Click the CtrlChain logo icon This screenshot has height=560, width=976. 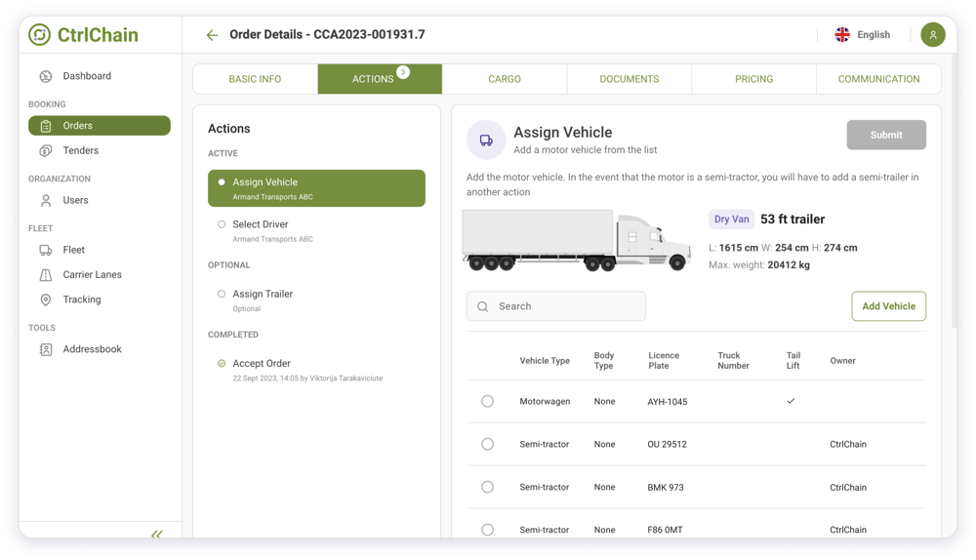(x=39, y=35)
